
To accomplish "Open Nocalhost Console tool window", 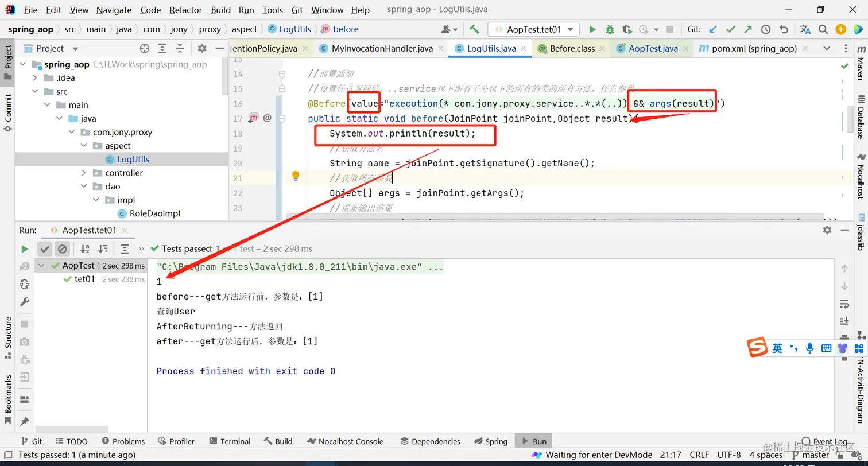I will click(x=344, y=441).
